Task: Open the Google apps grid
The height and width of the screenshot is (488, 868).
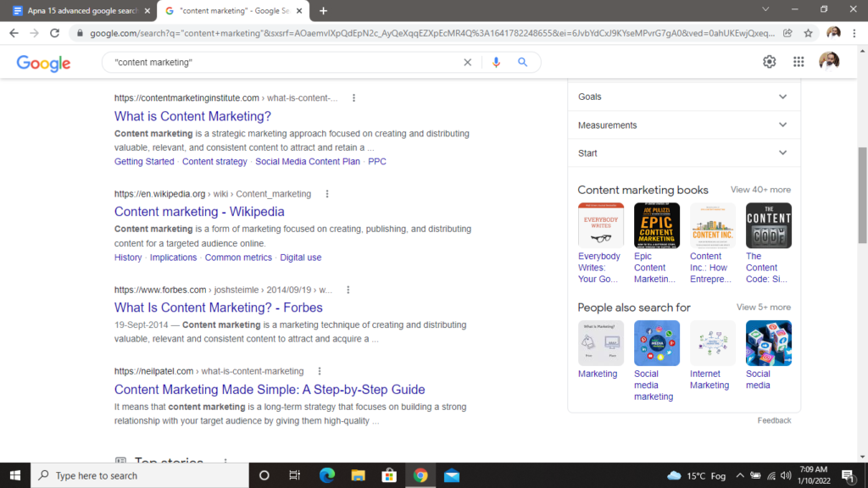Action: [798, 62]
